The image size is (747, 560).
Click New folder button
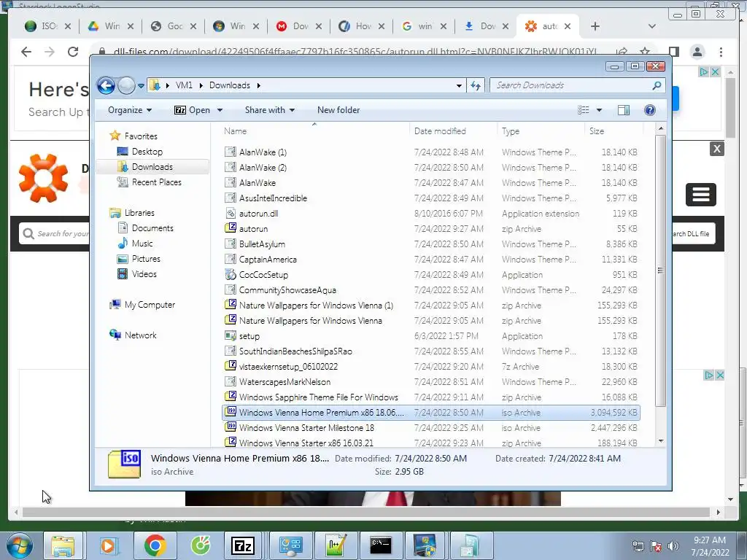338,110
